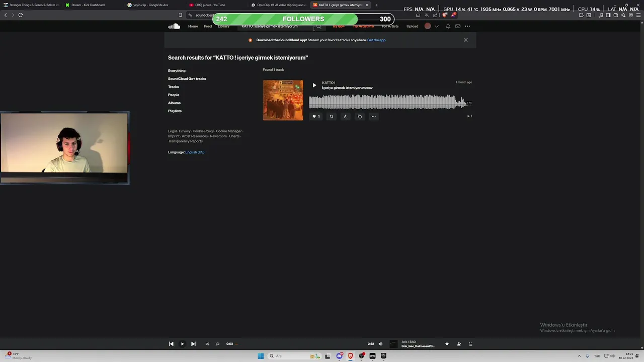Reload the current page
644x362 pixels.
21,15
